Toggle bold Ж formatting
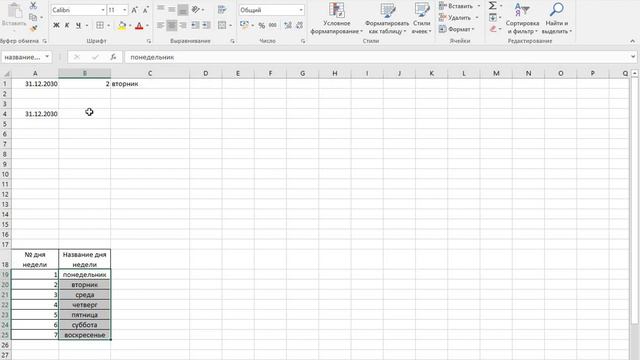This screenshot has width=640, height=360. [56, 25]
